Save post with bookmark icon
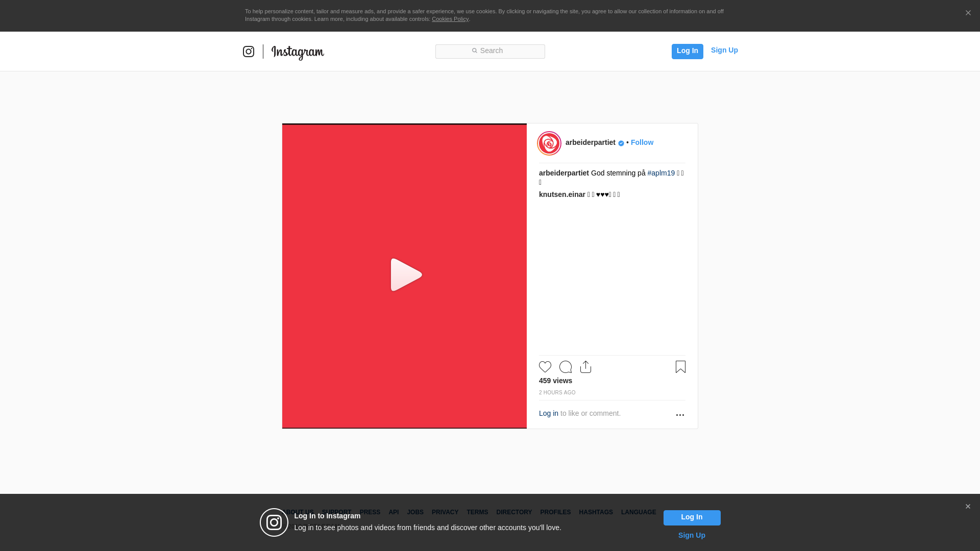 coord(680,367)
